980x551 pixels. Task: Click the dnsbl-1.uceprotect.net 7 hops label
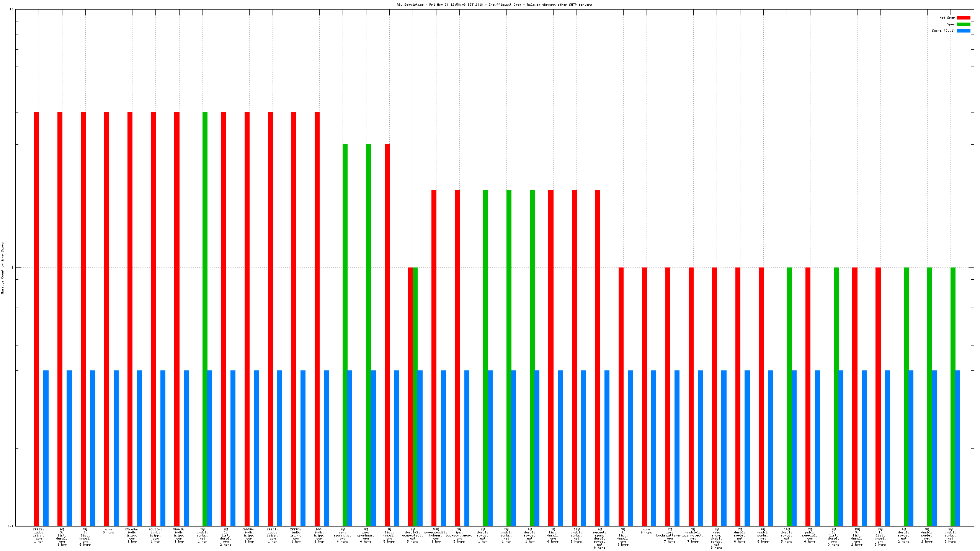pos(693,535)
